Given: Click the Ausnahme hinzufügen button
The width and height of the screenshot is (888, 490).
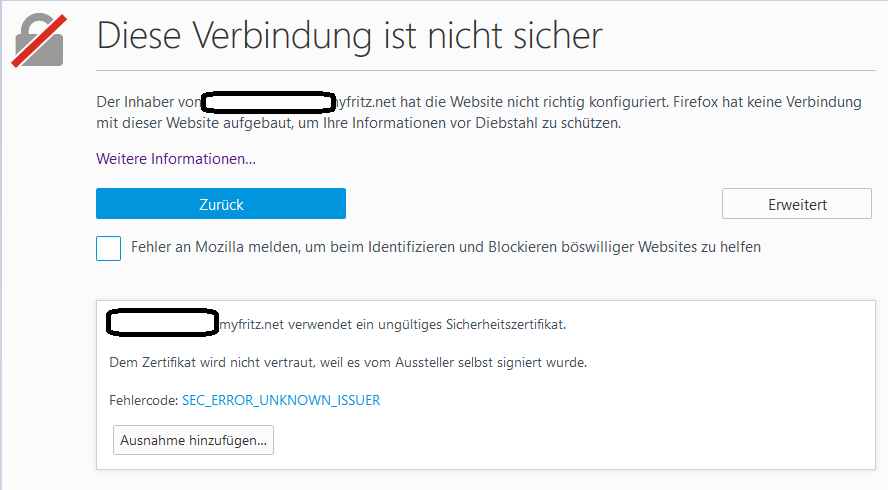Looking at the screenshot, I should 193,440.
